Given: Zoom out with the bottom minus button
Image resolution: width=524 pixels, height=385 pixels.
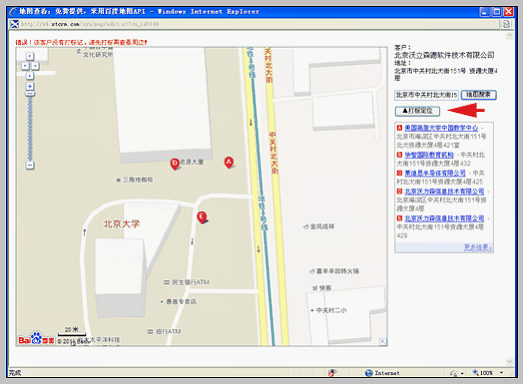Looking at the screenshot, I should (30, 165).
